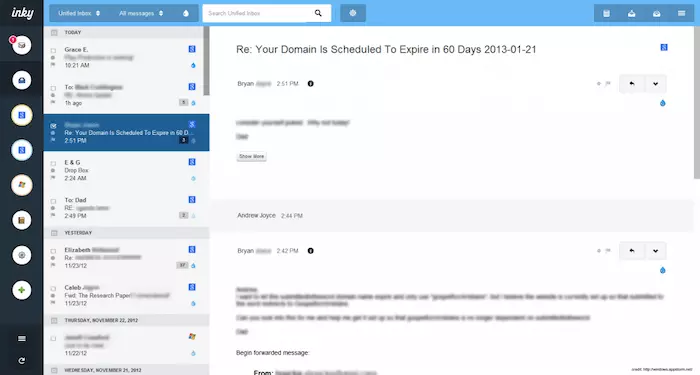Click the thread count badge on Elizabeth email
The image size is (700, 375).
[x=182, y=265]
